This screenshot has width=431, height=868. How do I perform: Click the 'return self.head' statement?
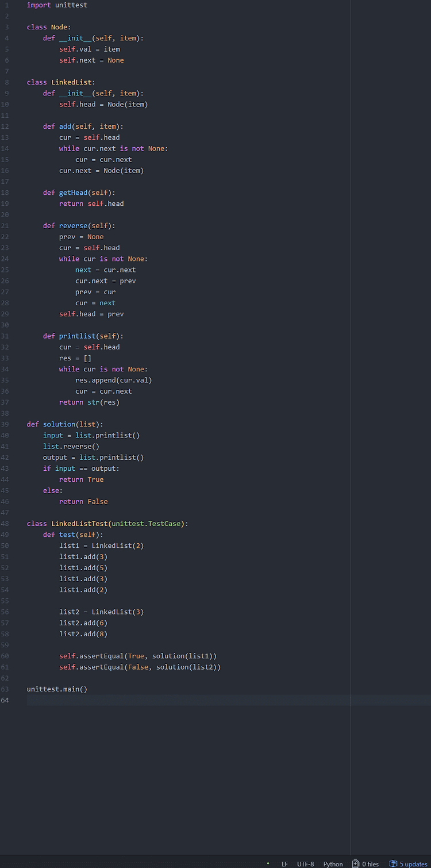pos(91,203)
